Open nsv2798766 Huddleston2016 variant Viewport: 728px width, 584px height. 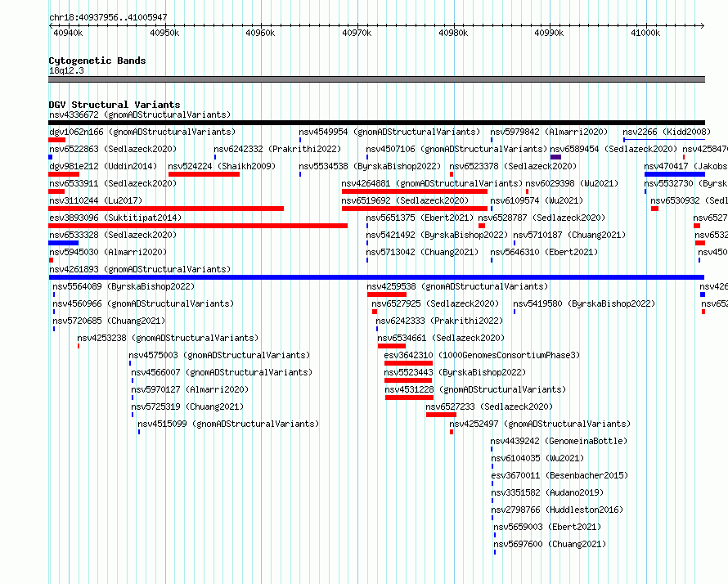click(557, 510)
